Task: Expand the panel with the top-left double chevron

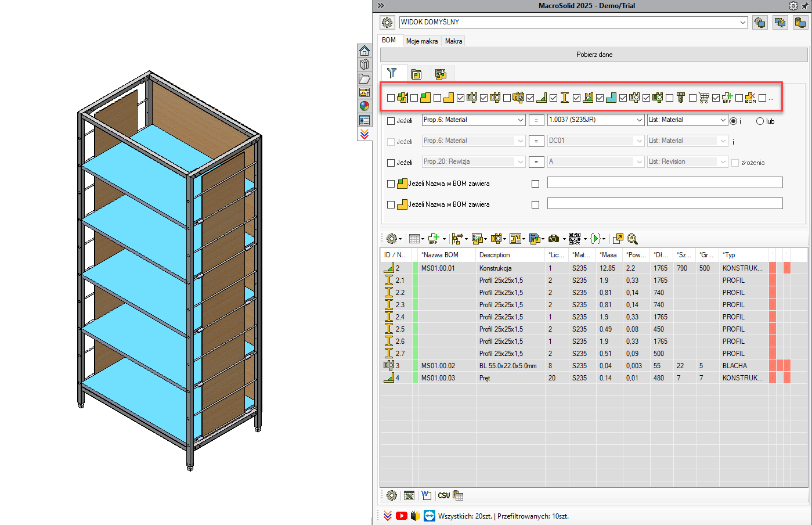Action: point(381,5)
